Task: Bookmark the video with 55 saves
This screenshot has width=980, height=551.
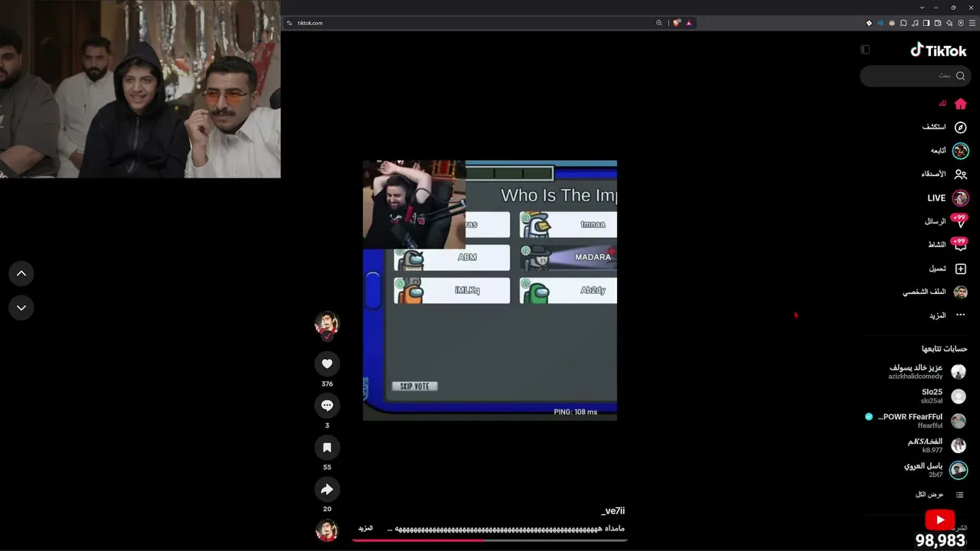Action: click(327, 448)
